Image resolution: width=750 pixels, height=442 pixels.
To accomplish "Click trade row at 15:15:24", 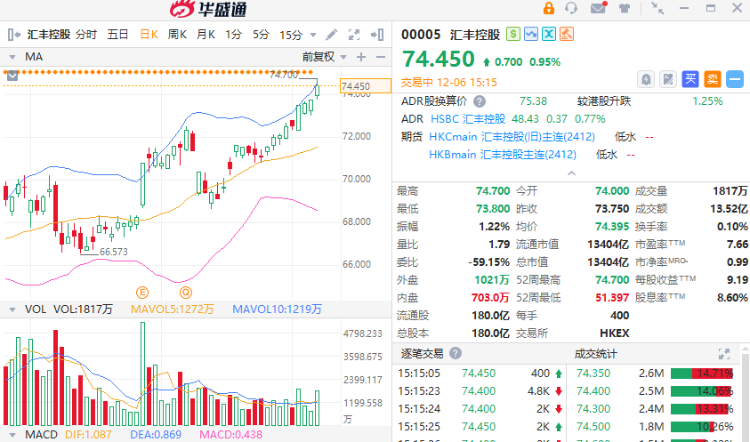I will [x=480, y=409].
